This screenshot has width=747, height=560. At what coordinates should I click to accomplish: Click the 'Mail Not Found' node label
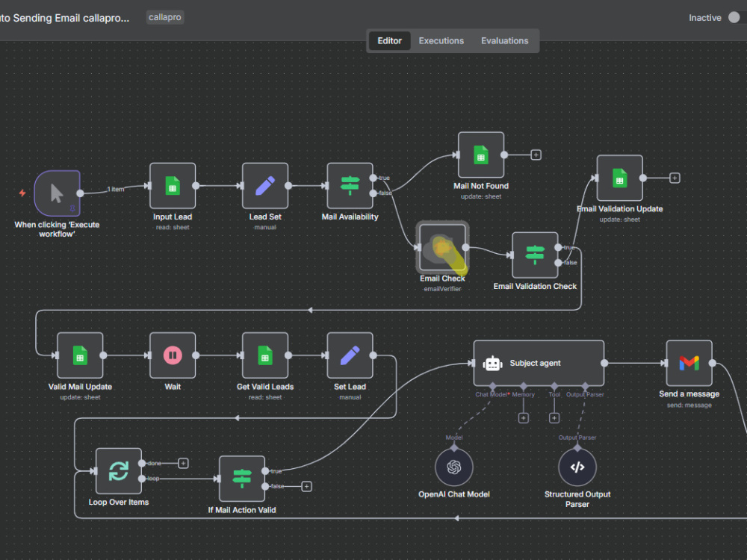480,186
